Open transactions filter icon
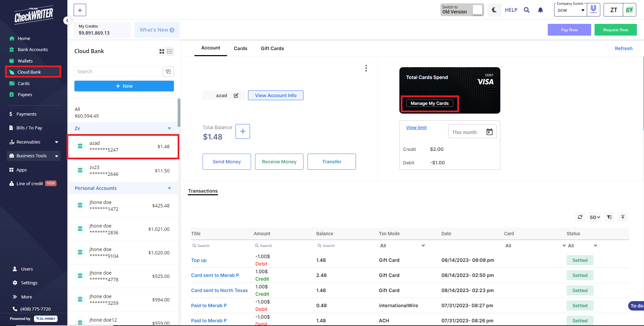The width and height of the screenshot is (644, 326). [x=609, y=217]
